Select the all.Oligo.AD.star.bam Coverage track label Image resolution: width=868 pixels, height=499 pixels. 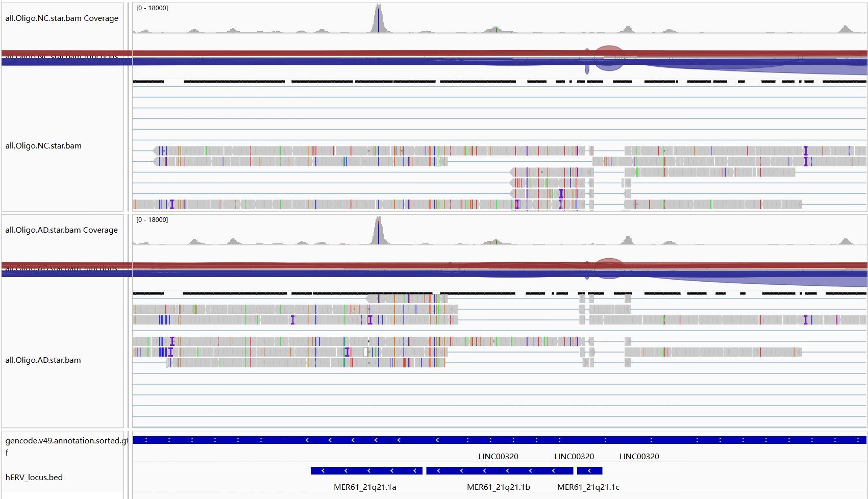[61, 230]
